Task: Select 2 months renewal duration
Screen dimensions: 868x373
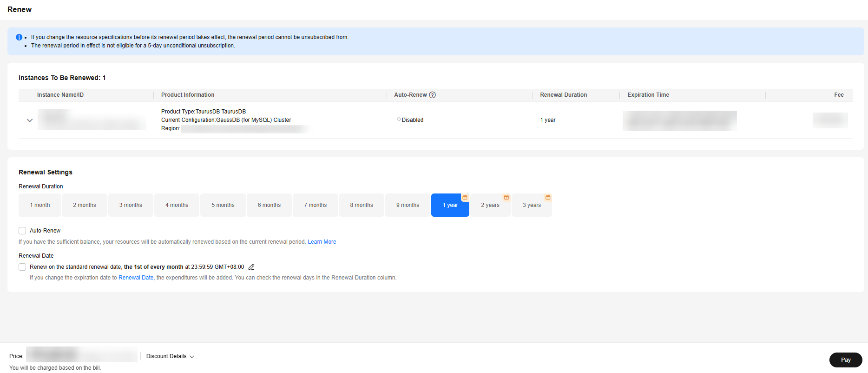Action: click(x=85, y=205)
